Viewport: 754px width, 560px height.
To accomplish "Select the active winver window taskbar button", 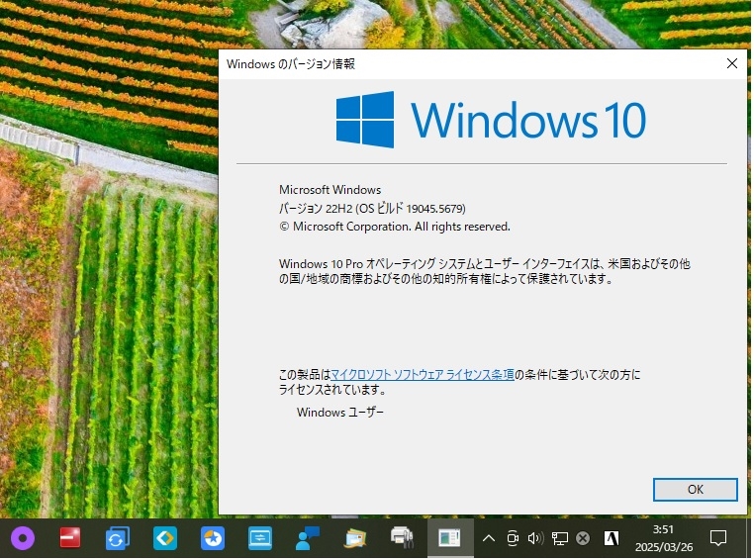I will [x=449, y=538].
